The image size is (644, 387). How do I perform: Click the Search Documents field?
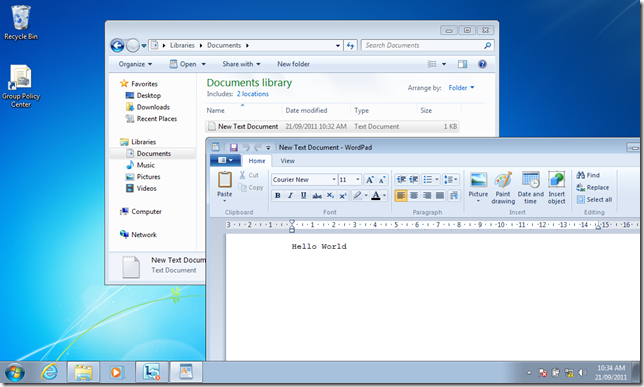coord(423,46)
